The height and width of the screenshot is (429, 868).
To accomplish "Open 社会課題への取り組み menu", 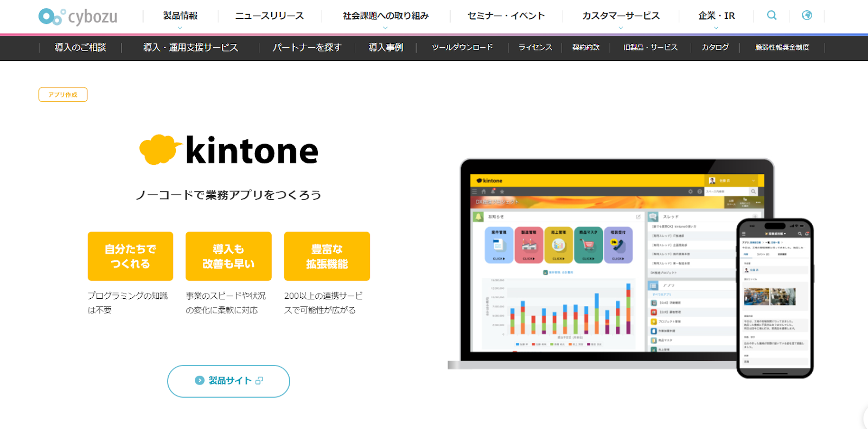I will pyautogui.click(x=385, y=16).
